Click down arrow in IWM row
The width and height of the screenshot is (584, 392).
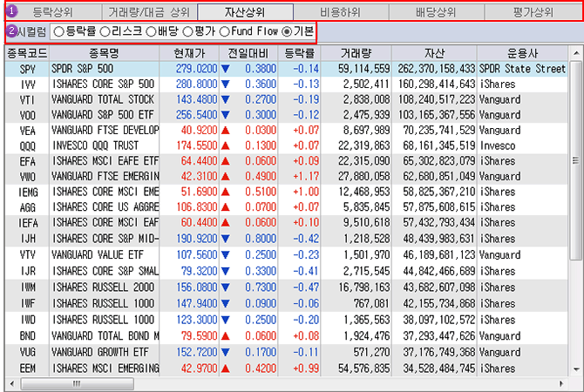[x=226, y=287]
